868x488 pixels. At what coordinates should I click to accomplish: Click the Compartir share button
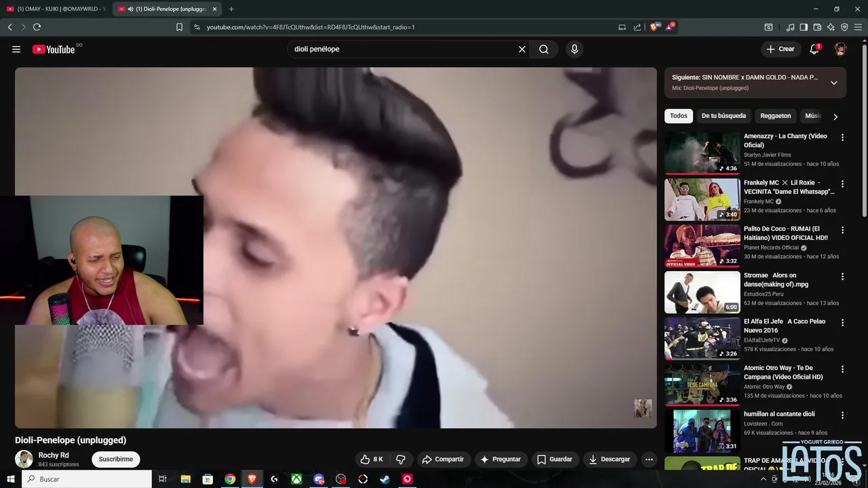point(443,460)
